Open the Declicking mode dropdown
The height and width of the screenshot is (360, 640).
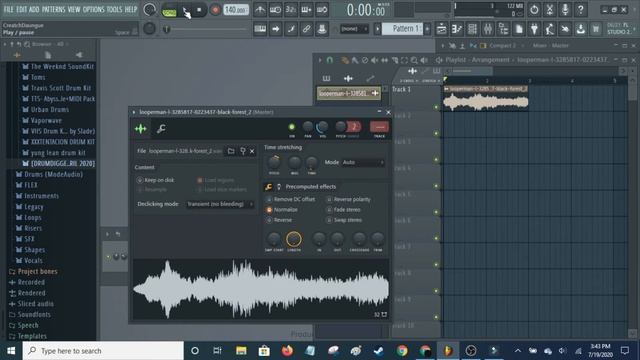click(220, 204)
